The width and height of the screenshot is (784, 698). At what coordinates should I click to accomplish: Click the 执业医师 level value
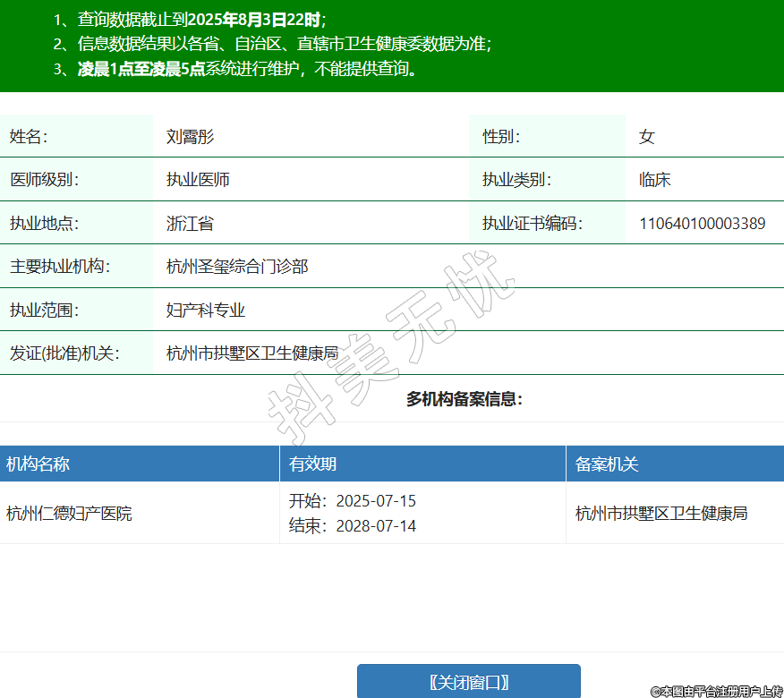pyautogui.click(x=198, y=180)
